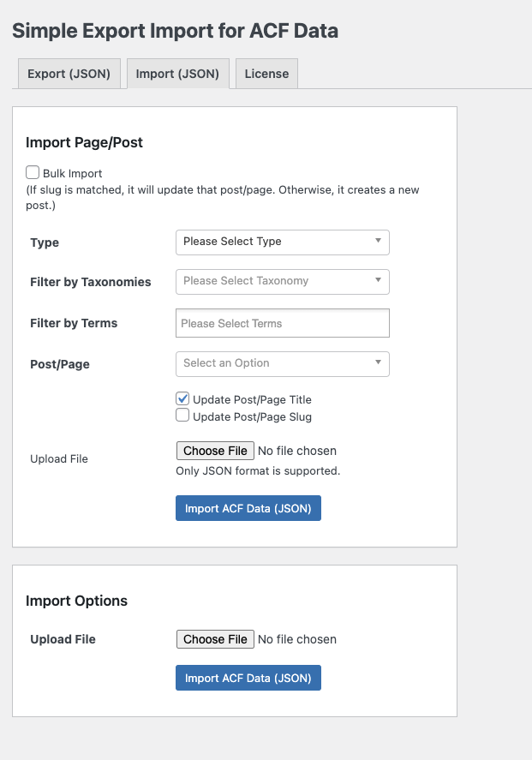Click the arrow icon on the Type selector
This screenshot has height=760, width=532.
point(378,241)
